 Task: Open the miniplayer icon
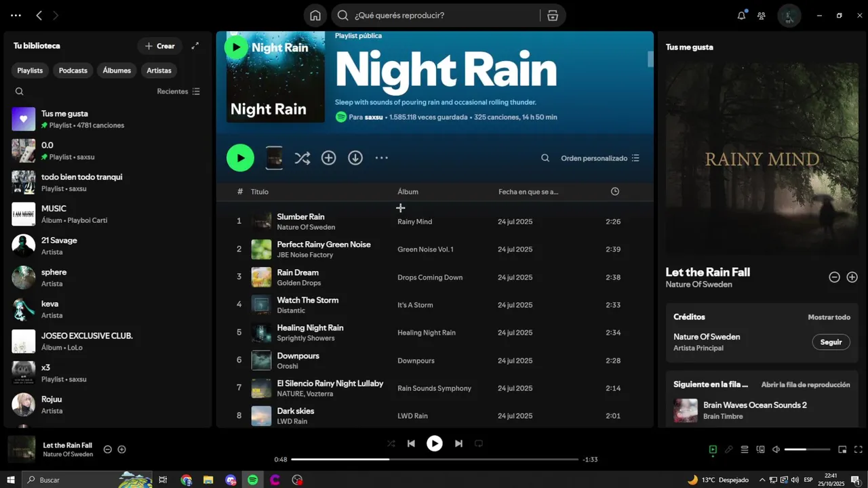pyautogui.click(x=842, y=449)
